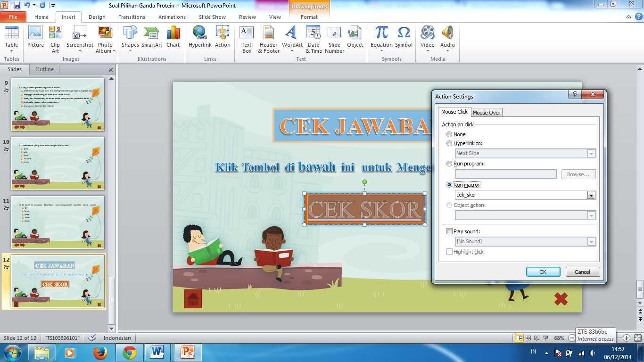644x362 pixels.
Task: Start Slide Show from status bar icon
Action: pos(545,338)
